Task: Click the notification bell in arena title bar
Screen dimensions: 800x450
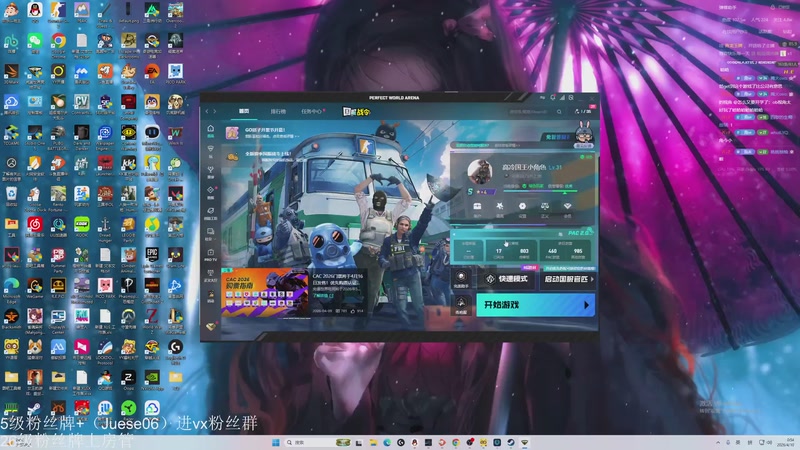Action: point(553,97)
